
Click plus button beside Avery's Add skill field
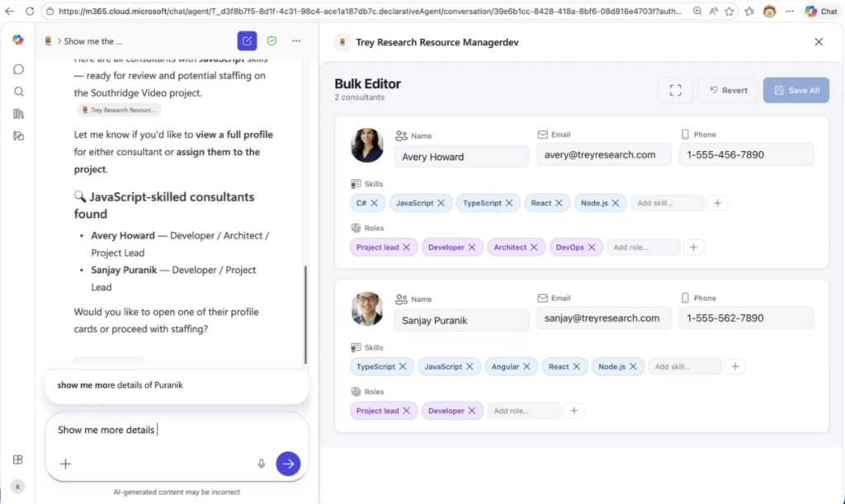[x=718, y=203]
